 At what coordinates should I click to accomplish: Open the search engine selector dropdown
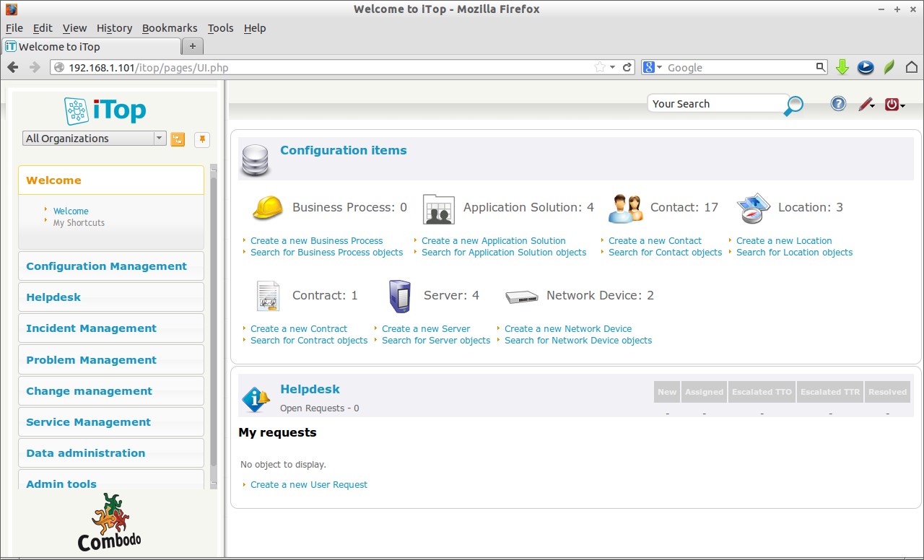[652, 67]
